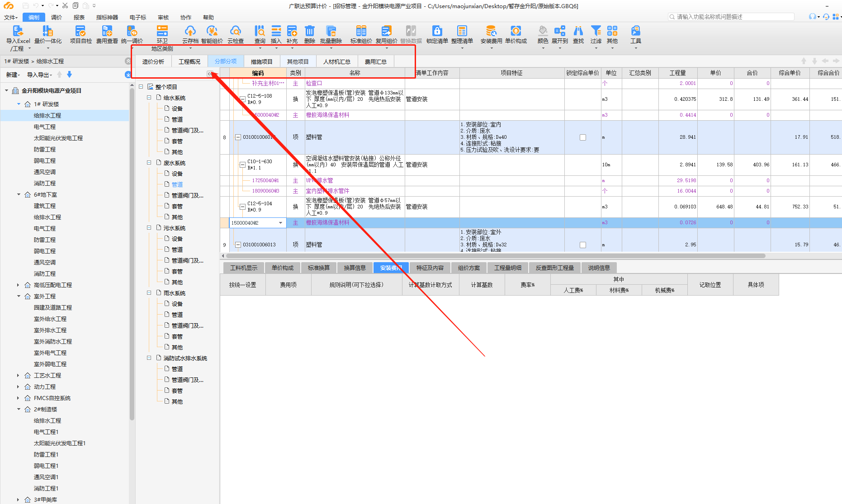Collapse the 1# 研发楼 tree node
This screenshot has width=842, height=504.
(x=19, y=104)
